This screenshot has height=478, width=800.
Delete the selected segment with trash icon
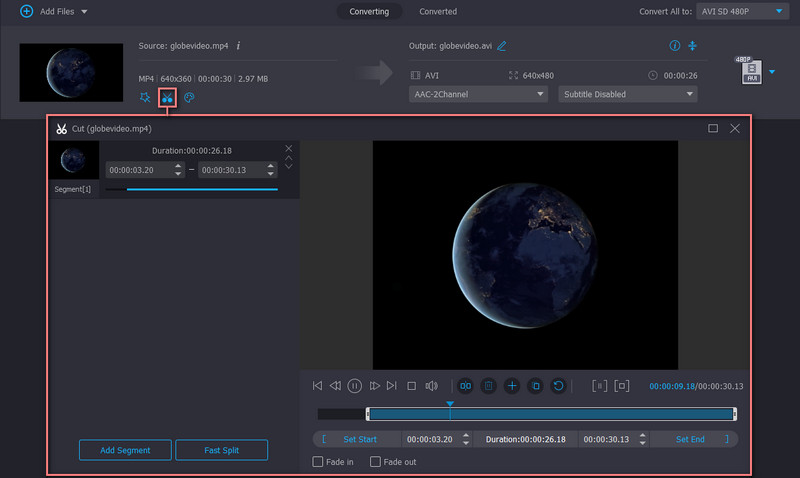pos(488,385)
